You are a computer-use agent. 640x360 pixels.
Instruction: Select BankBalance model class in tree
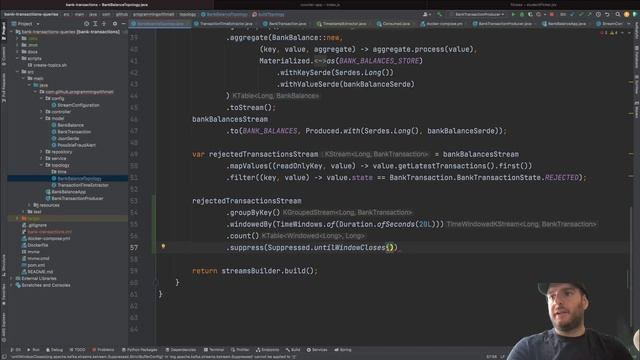pos(70,125)
